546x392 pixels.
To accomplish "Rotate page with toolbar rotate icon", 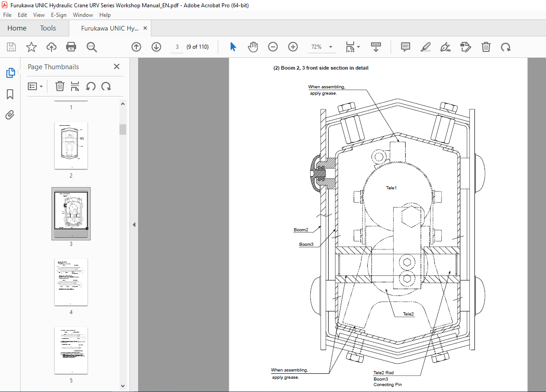I will 505,47.
